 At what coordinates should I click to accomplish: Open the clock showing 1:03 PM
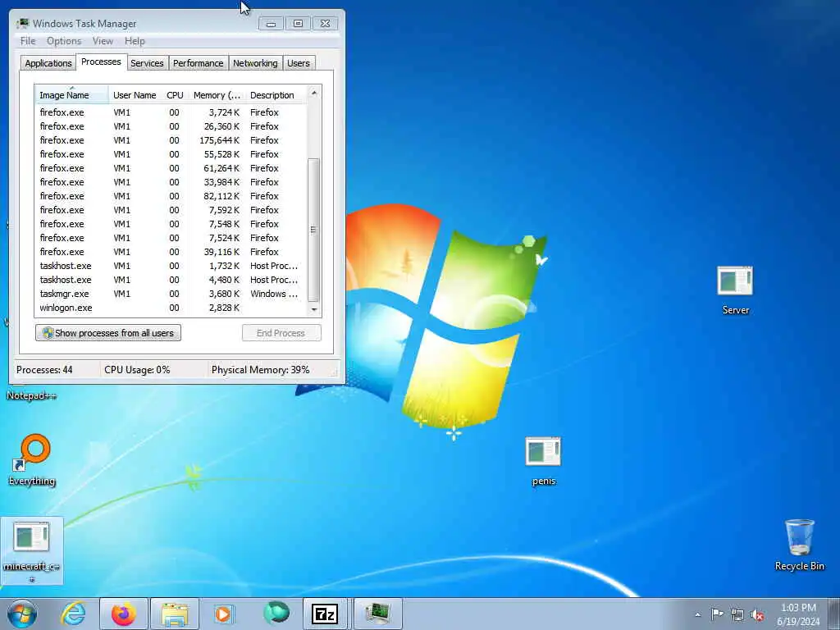click(x=798, y=614)
